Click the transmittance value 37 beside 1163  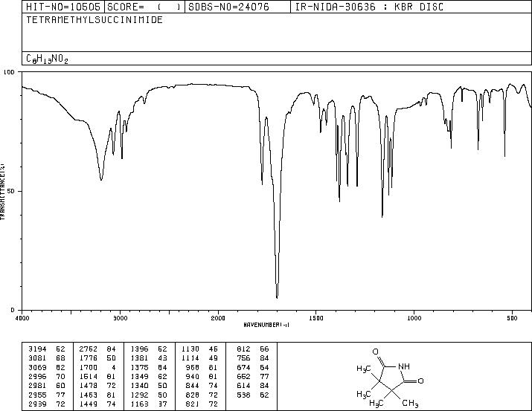162,404
